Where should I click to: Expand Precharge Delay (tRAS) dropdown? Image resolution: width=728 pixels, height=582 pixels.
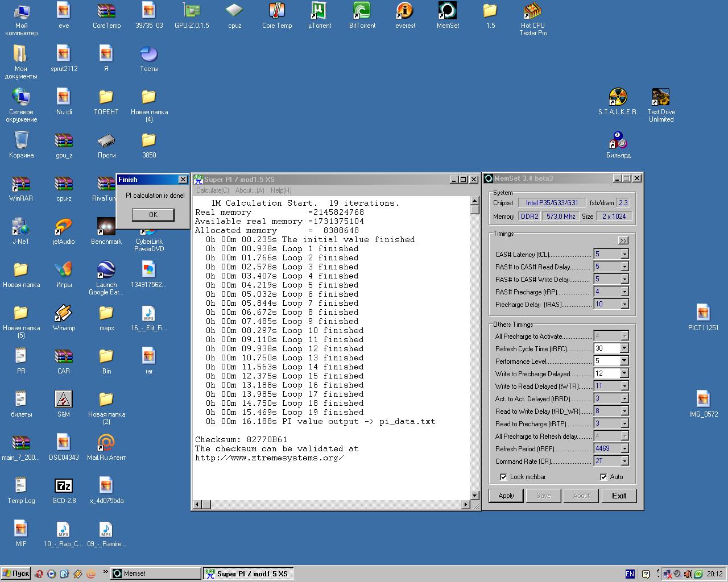click(x=624, y=304)
